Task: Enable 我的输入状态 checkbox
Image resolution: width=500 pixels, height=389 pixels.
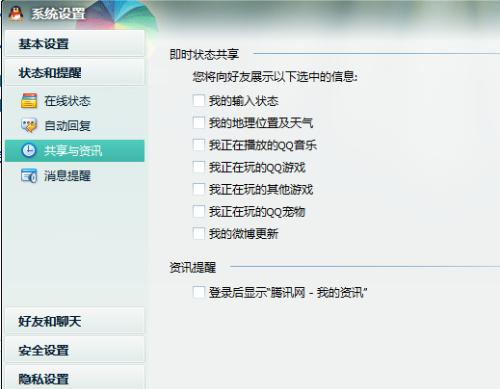Action: pos(199,100)
